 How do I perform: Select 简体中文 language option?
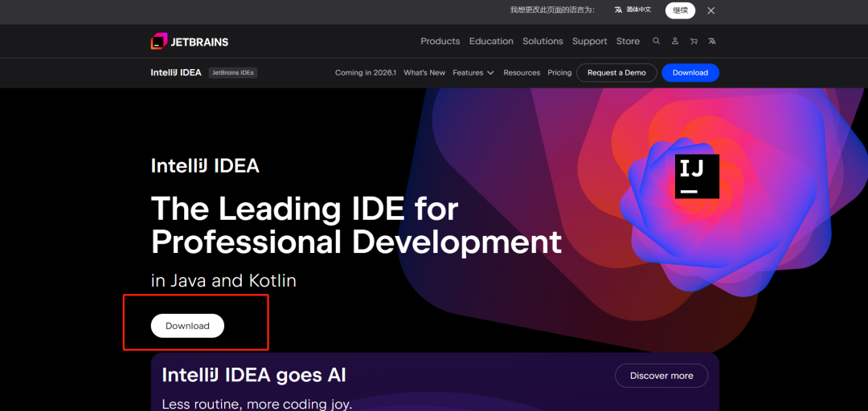pos(633,10)
